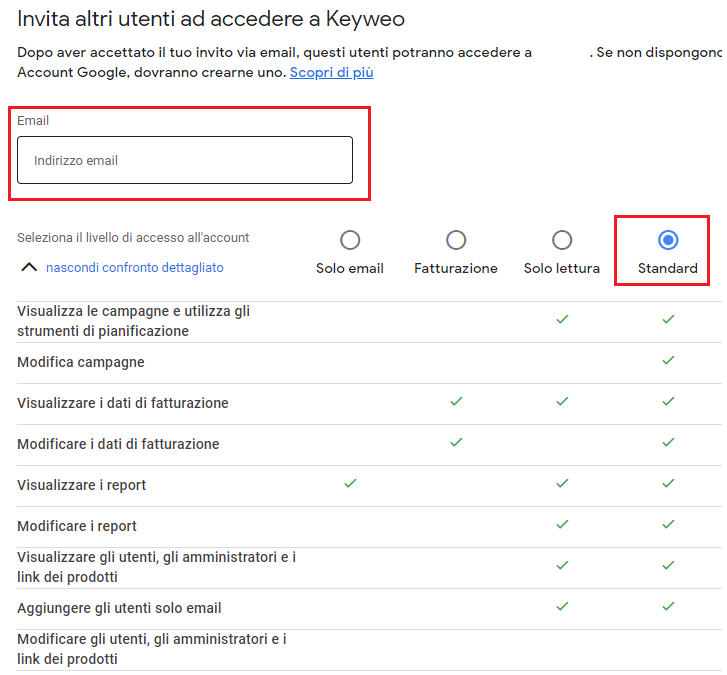Click Standard checkmark for Visualizzare i report
The height and width of the screenshot is (675, 727).
(x=668, y=484)
